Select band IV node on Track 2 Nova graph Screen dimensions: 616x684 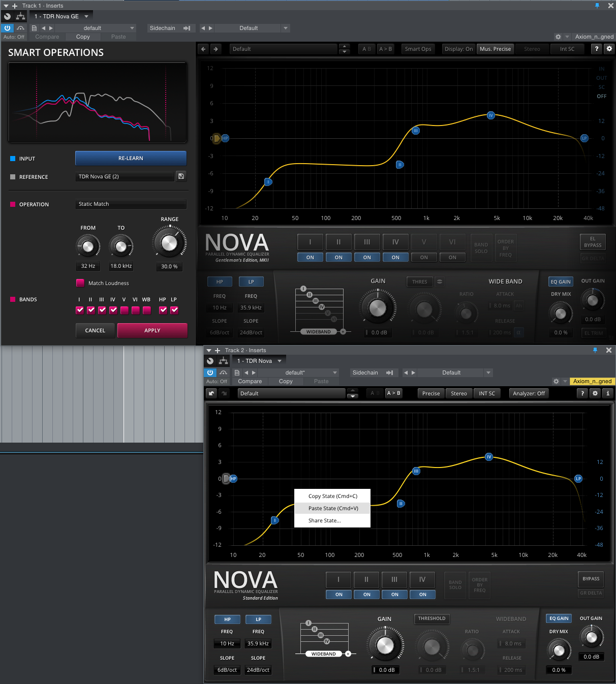489,457
